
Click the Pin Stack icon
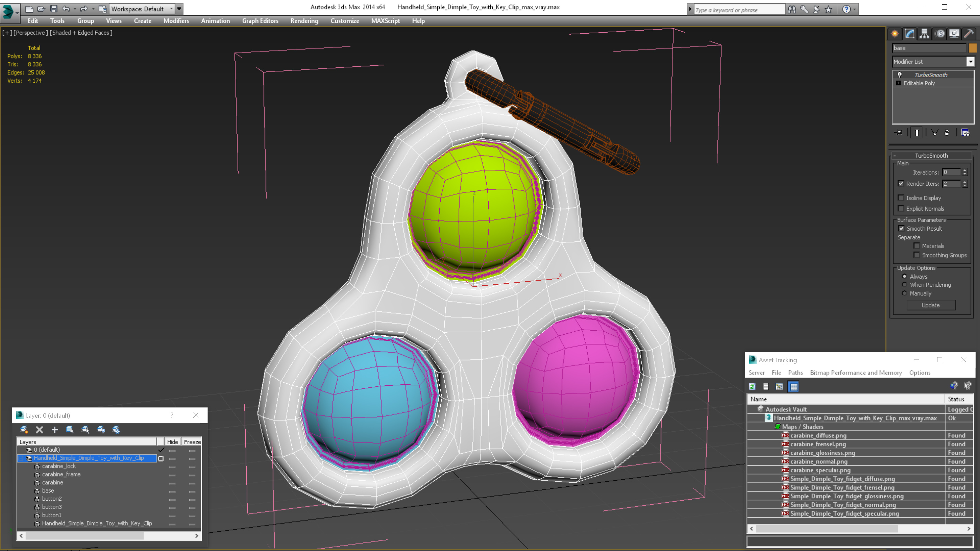point(899,133)
